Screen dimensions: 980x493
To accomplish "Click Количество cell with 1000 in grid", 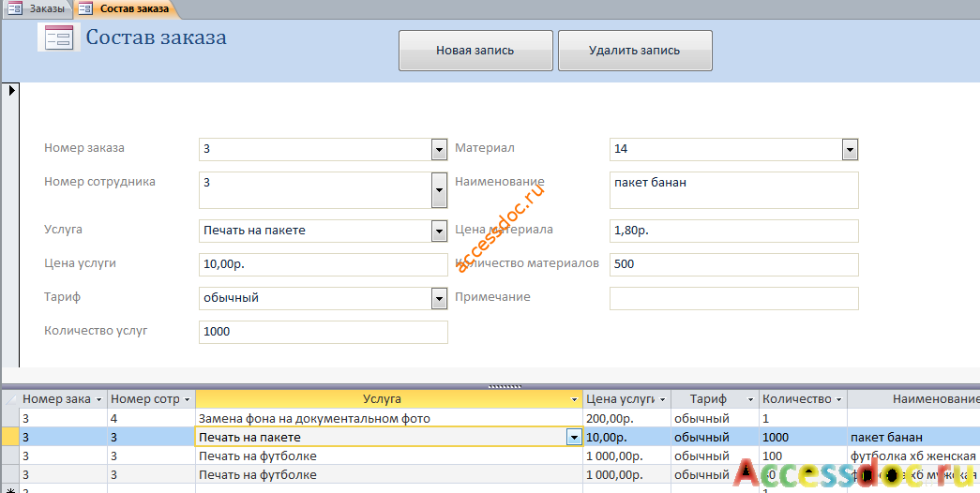I will click(803, 438).
